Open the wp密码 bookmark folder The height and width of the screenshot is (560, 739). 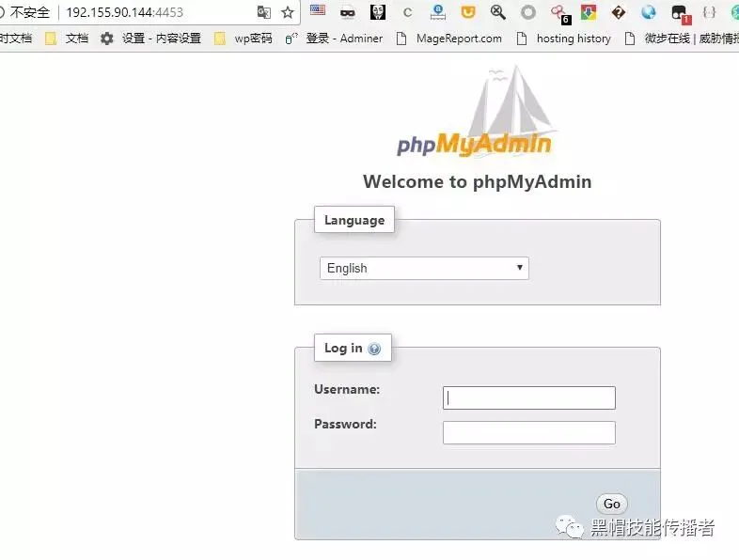(244, 39)
